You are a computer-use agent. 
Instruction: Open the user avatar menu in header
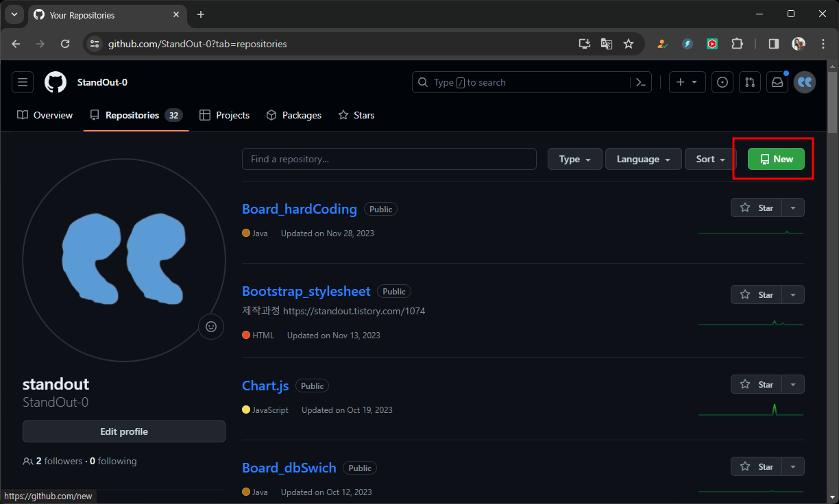805,82
